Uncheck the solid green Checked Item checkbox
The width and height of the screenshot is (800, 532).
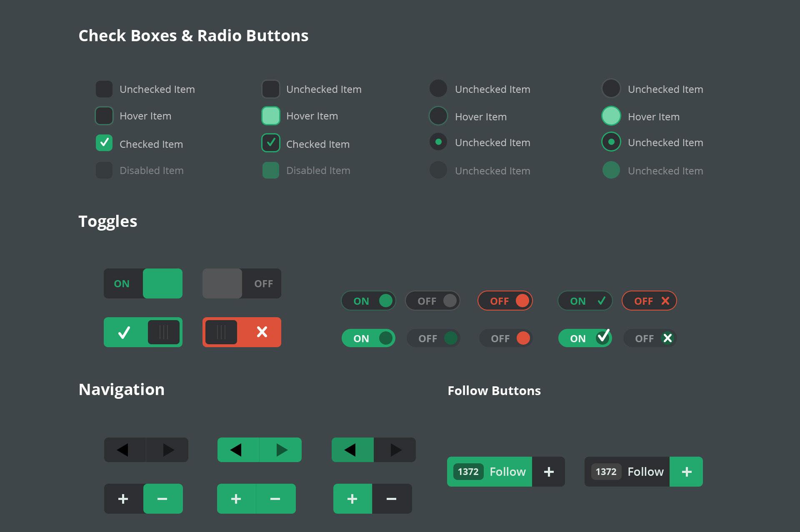(104, 143)
